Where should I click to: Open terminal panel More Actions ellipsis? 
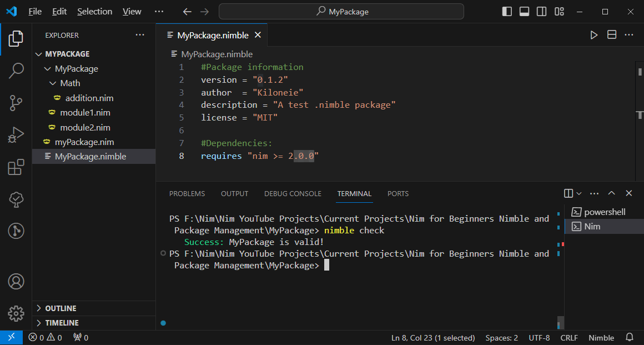(x=594, y=193)
